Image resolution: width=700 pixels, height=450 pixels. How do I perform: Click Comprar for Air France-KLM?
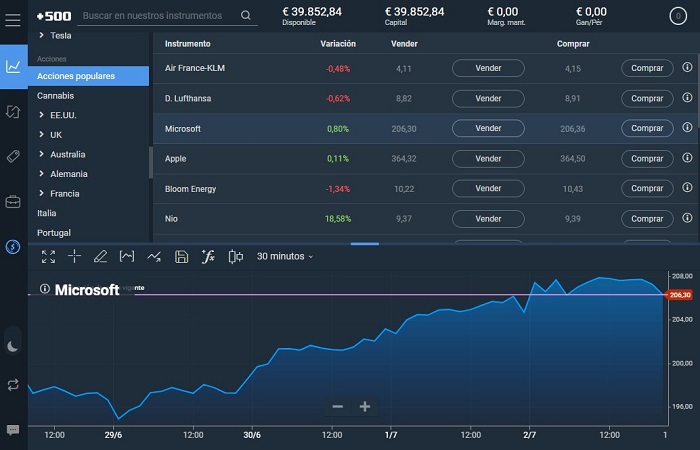coord(647,68)
